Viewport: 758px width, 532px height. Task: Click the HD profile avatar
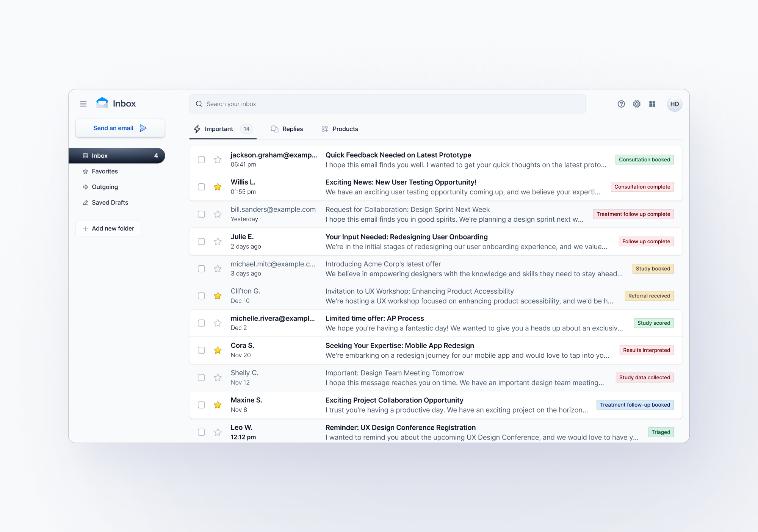coord(674,104)
